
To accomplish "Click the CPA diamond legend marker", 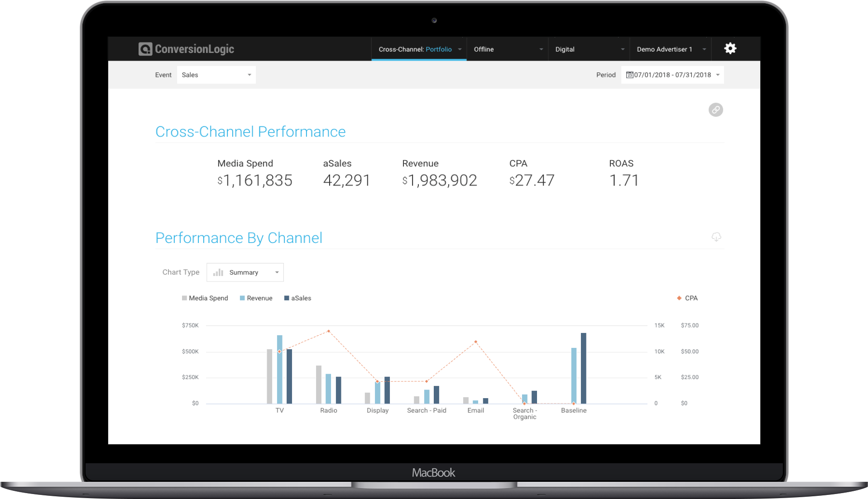I will (678, 298).
